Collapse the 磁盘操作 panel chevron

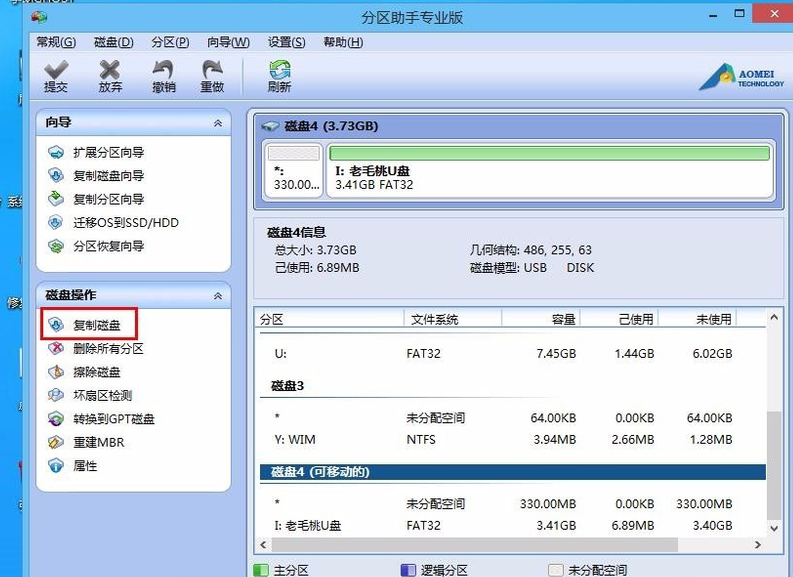coord(218,296)
